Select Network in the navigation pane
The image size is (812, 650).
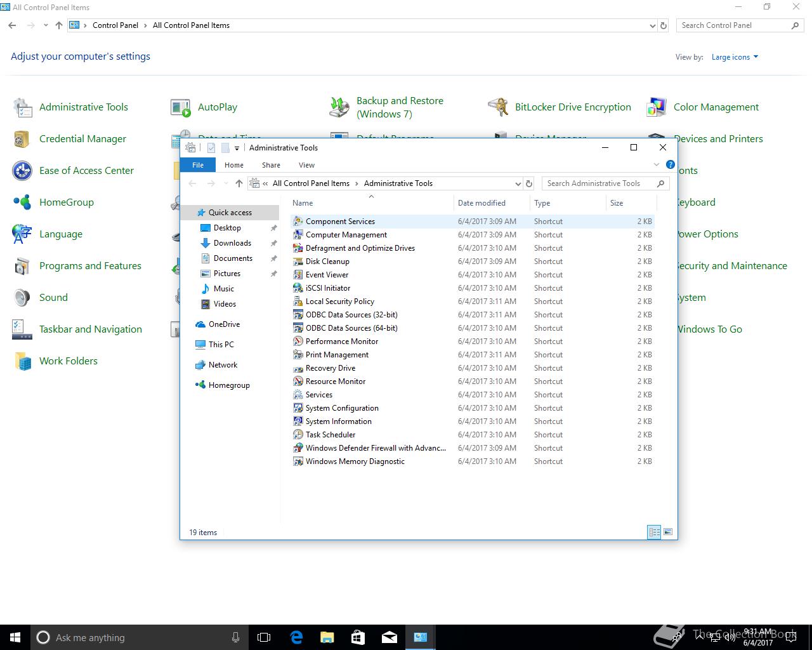(x=223, y=365)
